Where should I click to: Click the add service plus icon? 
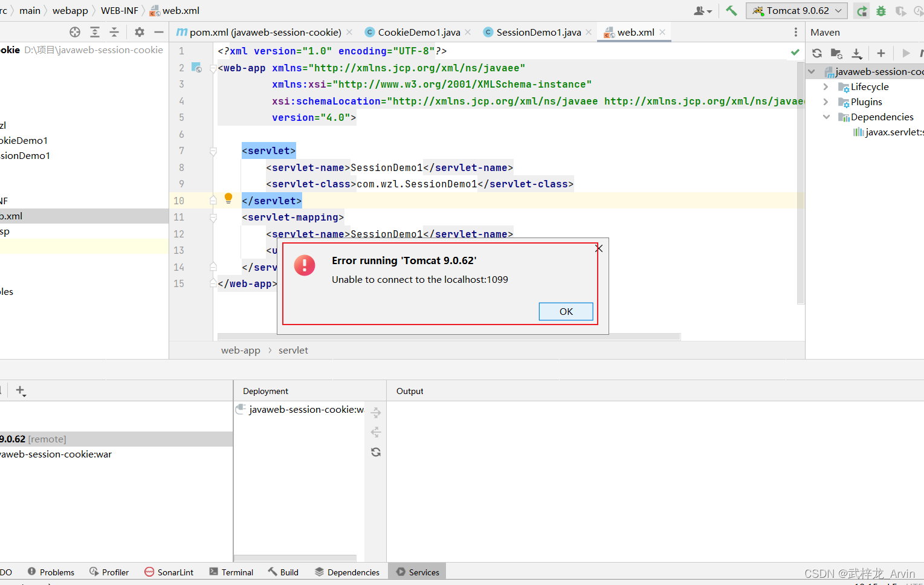[x=20, y=390]
